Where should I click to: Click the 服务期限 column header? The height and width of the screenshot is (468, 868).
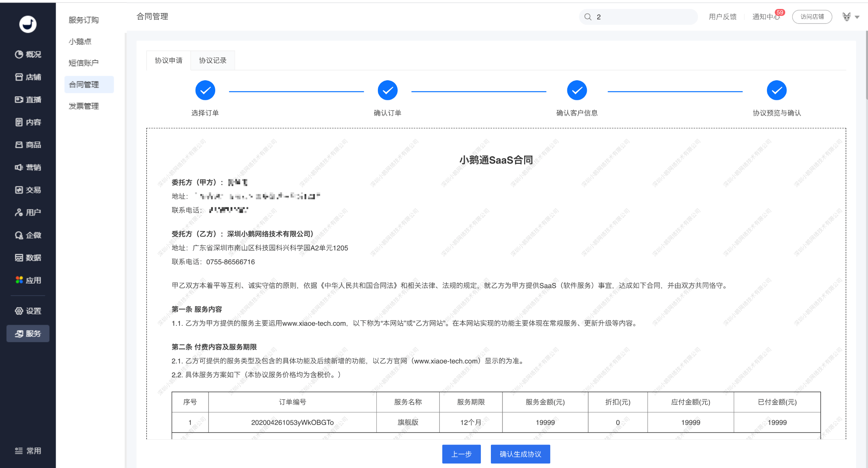tap(471, 402)
